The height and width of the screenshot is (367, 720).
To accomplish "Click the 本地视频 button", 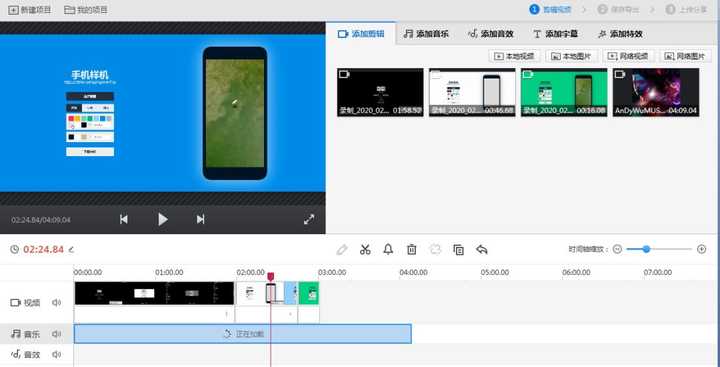I will pos(514,56).
